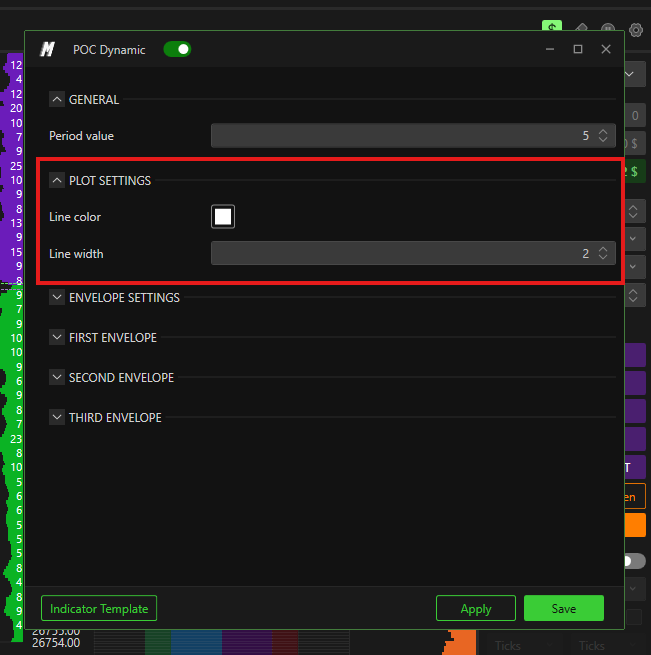This screenshot has height=655, width=651.
Task: Open the first Ticks dropdown behind dialog
Action: pyautogui.click(x=522, y=645)
